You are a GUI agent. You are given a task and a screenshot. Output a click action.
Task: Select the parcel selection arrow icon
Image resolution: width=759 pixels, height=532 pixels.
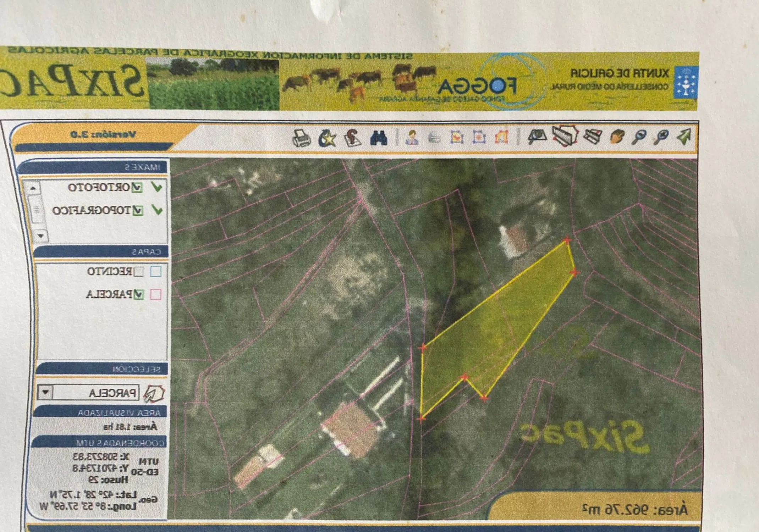pos(154,394)
